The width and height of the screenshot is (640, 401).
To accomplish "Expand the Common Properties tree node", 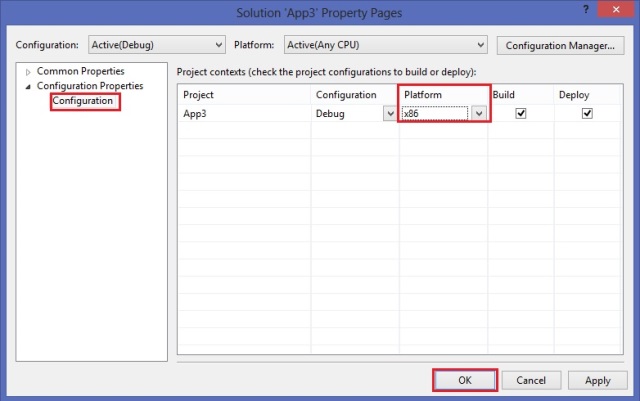I will [x=28, y=72].
